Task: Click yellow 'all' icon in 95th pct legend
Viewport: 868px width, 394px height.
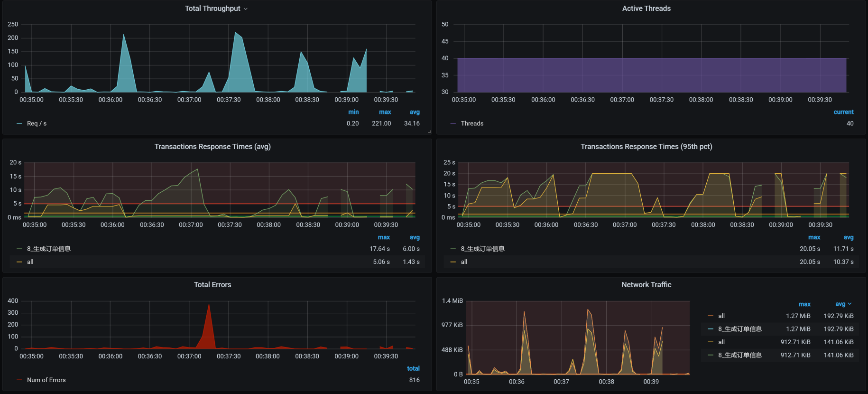Action: [x=453, y=262]
